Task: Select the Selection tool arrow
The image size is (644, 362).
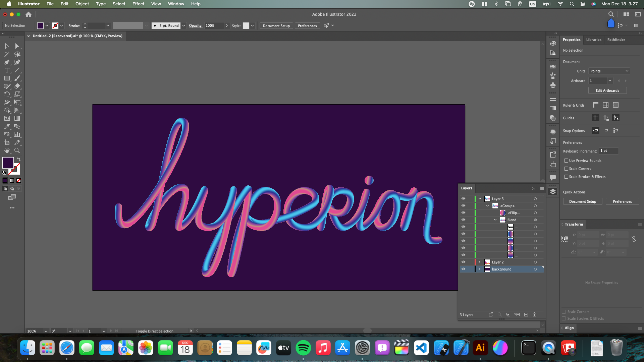Action: click(x=7, y=46)
